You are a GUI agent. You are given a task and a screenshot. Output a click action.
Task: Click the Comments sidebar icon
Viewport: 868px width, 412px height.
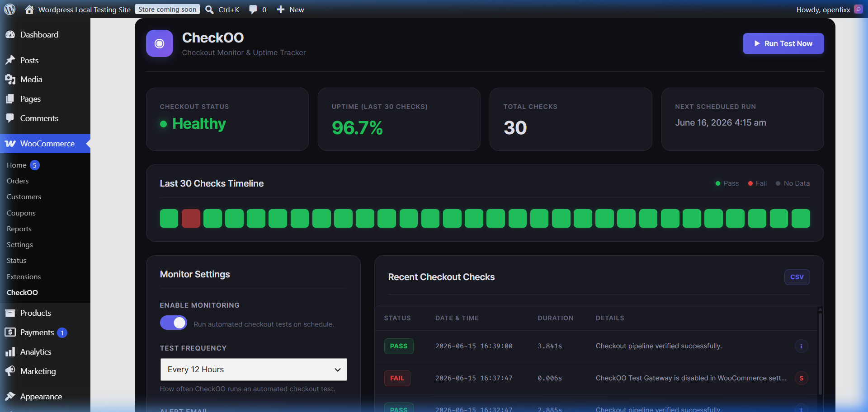[x=10, y=118]
